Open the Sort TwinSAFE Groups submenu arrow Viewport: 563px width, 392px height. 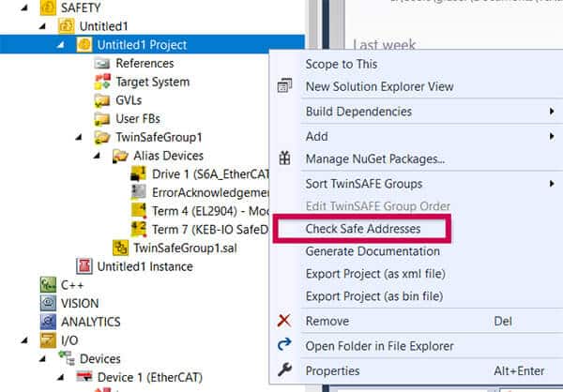click(552, 184)
